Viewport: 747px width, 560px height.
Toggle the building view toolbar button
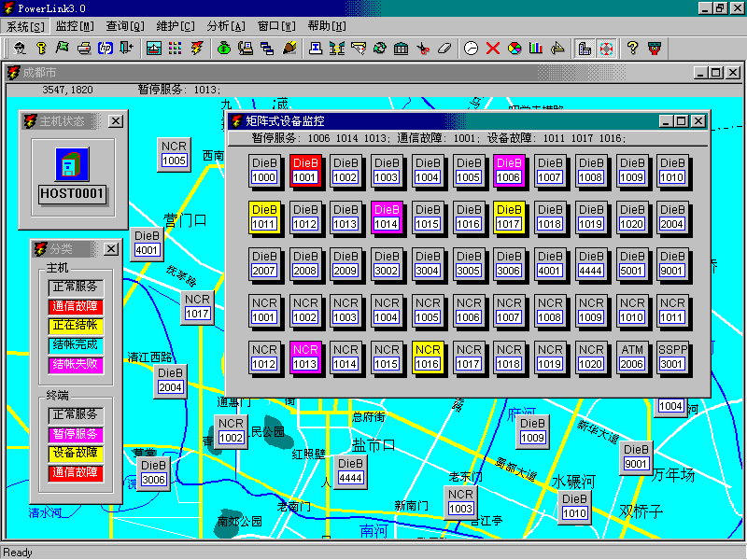[585, 48]
